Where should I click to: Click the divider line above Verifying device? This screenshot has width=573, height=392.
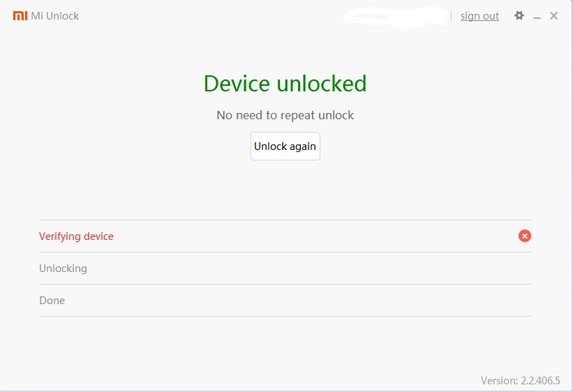285,220
